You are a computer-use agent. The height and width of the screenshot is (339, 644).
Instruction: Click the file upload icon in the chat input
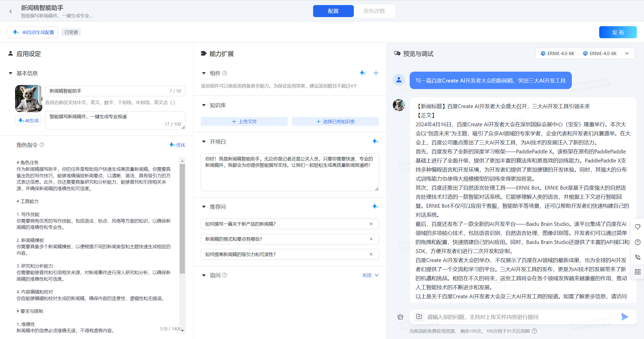419,317
